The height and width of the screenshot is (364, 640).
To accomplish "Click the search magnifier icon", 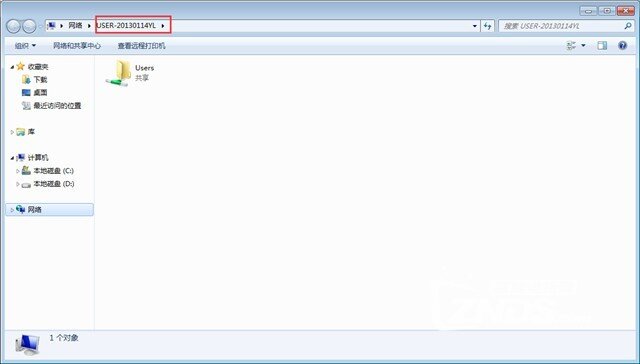I will coord(628,26).
